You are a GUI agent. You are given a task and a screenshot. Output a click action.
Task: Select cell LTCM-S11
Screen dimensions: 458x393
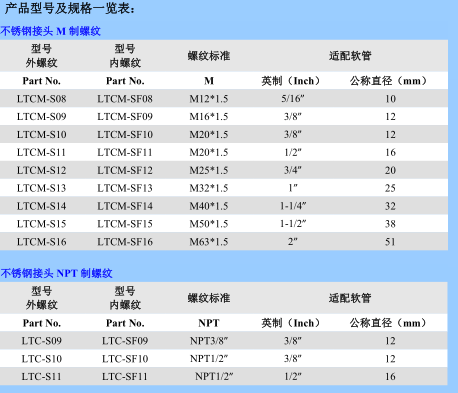(x=42, y=152)
